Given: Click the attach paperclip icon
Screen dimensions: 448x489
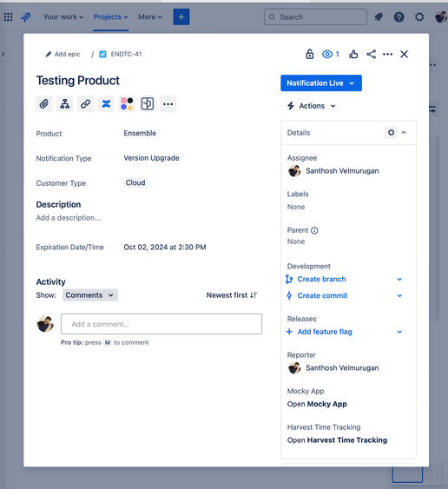Looking at the screenshot, I should (44, 104).
